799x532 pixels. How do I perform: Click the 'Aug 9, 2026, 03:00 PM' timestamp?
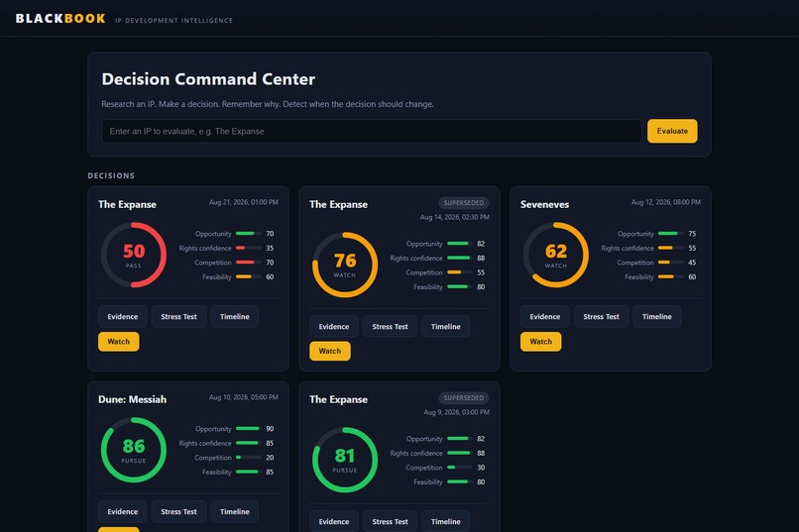(457, 412)
